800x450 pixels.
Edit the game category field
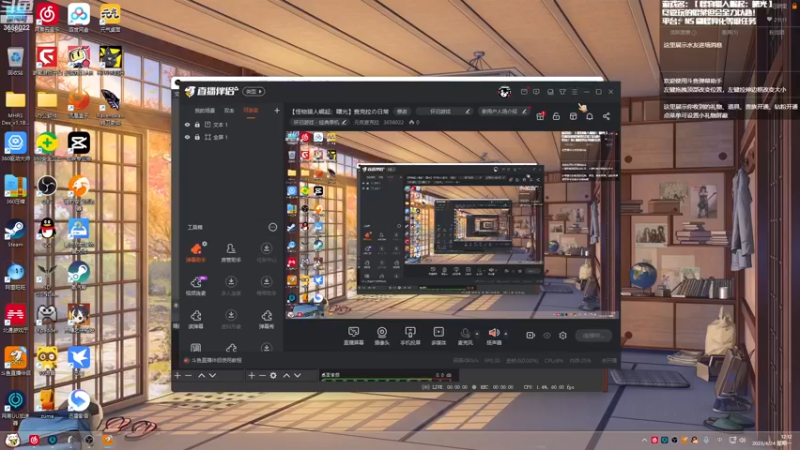tap(444, 111)
